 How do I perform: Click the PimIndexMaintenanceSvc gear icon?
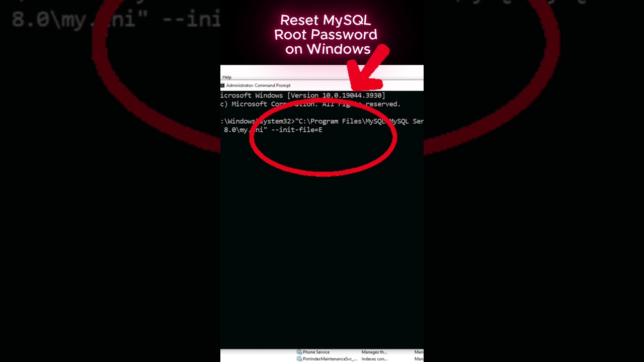pos(299,359)
